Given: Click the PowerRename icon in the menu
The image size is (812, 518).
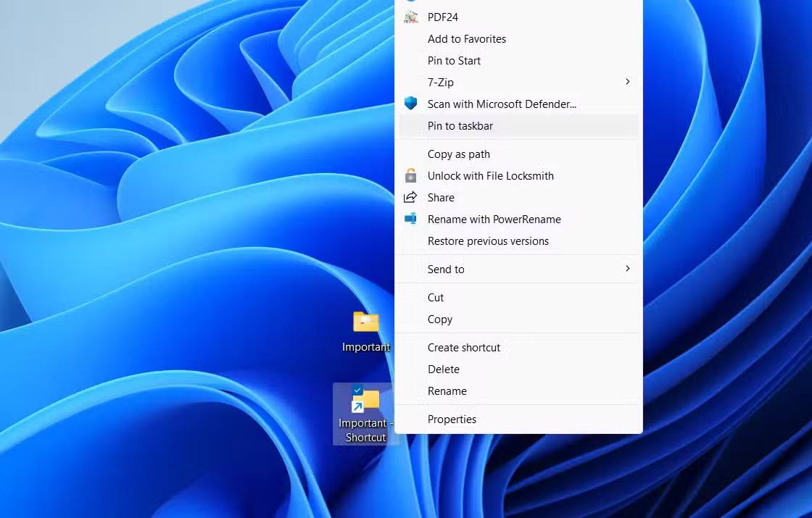Looking at the screenshot, I should click(x=410, y=219).
